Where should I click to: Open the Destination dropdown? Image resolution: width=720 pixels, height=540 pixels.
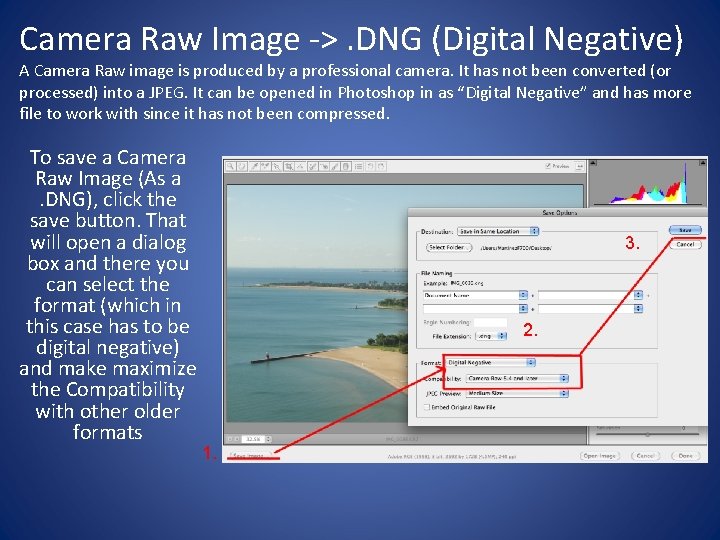pos(498,231)
